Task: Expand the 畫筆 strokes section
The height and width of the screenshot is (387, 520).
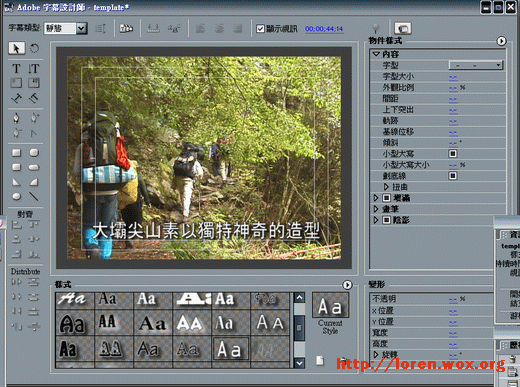Action: (x=376, y=209)
